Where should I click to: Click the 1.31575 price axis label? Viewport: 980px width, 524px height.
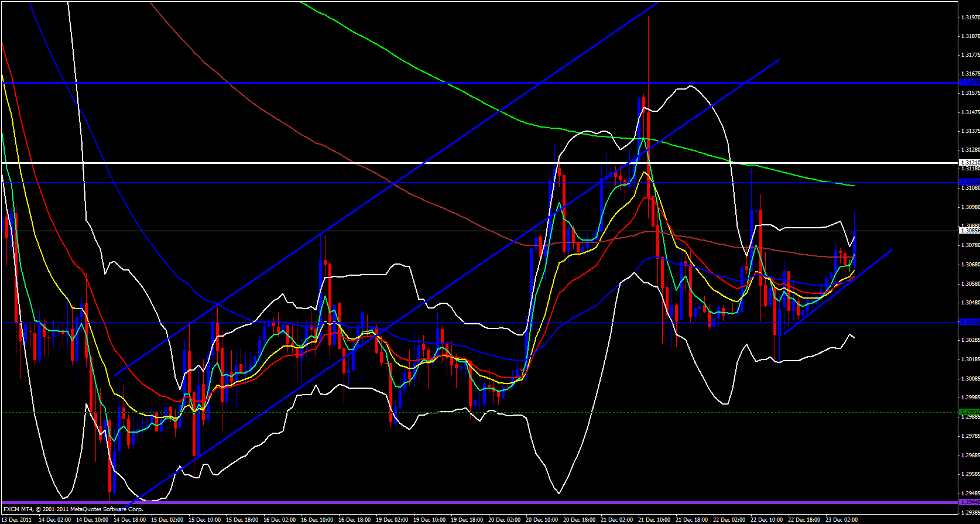[x=971, y=93]
